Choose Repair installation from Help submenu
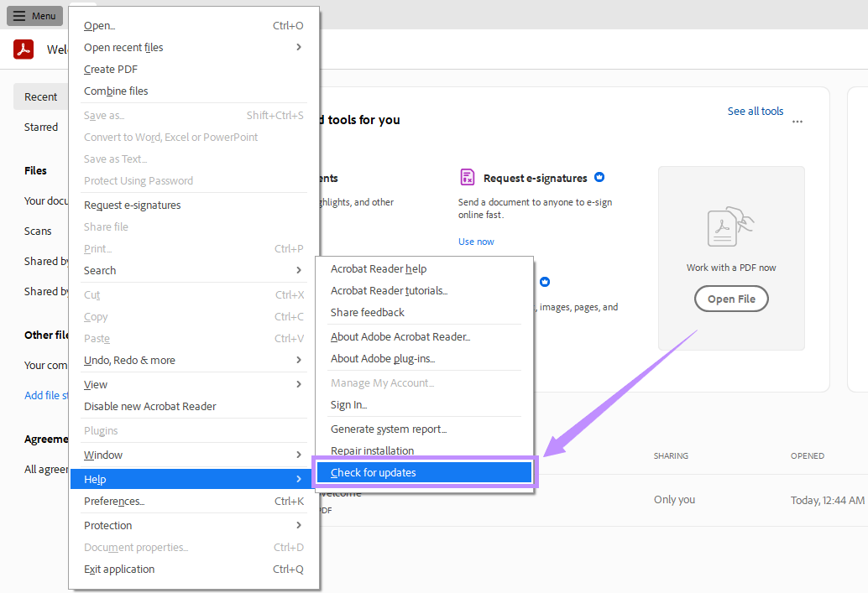This screenshot has height=593, width=868. [x=372, y=450]
